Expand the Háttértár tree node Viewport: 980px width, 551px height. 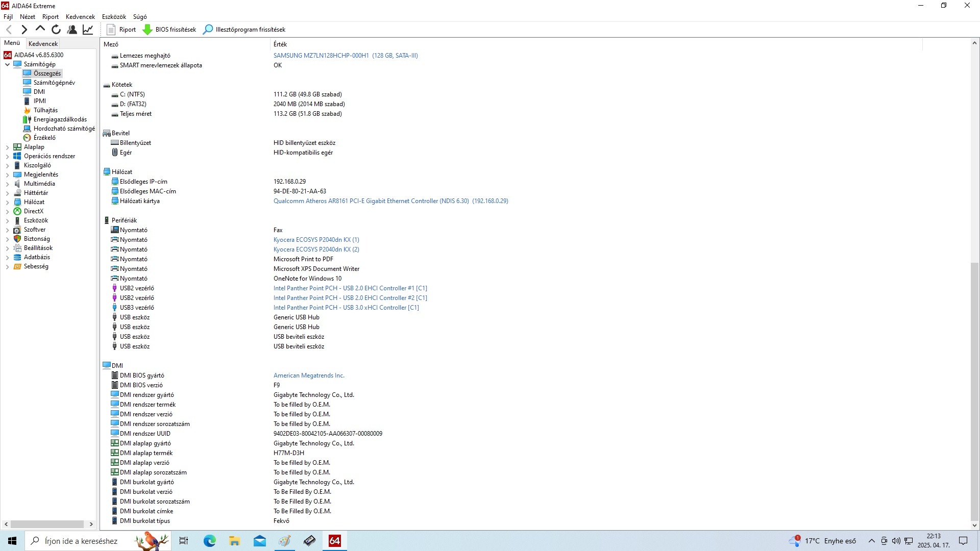tap(7, 193)
